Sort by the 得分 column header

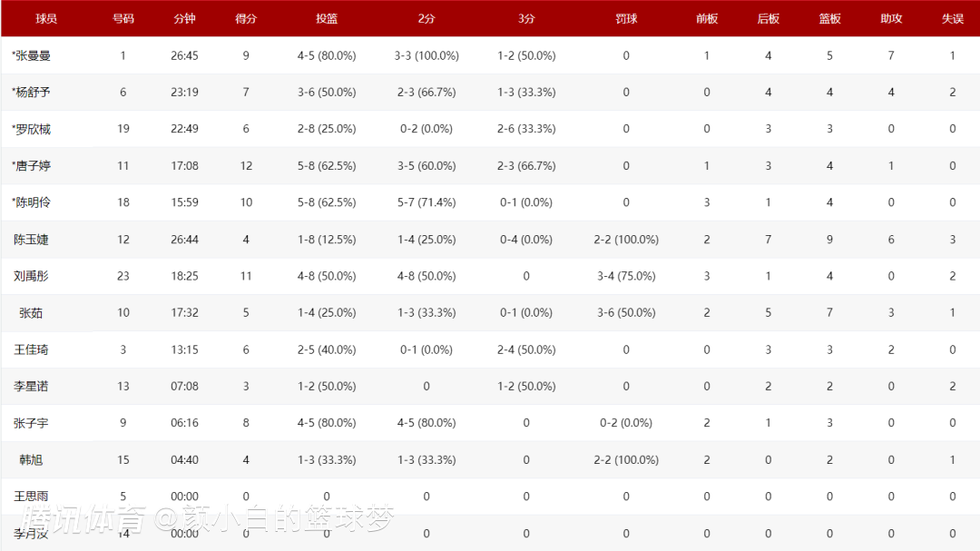[x=246, y=18]
